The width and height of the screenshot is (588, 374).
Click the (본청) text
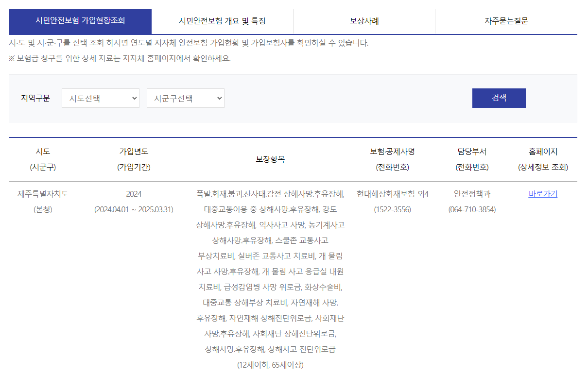[x=43, y=209]
